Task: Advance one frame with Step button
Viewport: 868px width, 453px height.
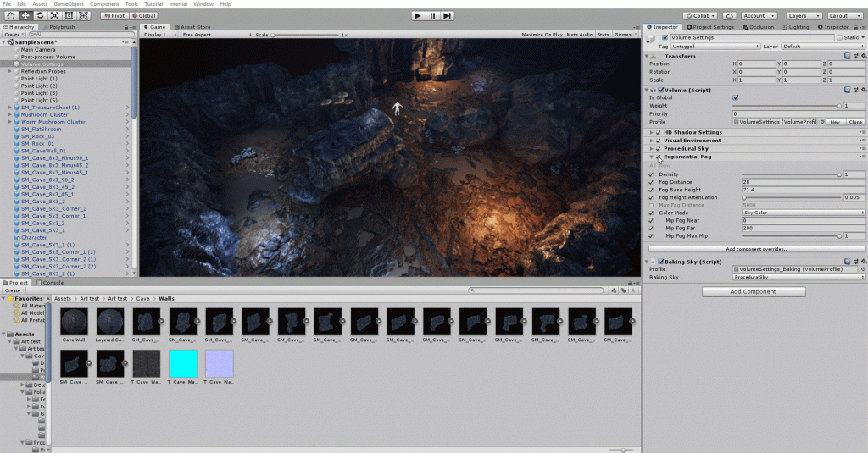Action: point(448,15)
